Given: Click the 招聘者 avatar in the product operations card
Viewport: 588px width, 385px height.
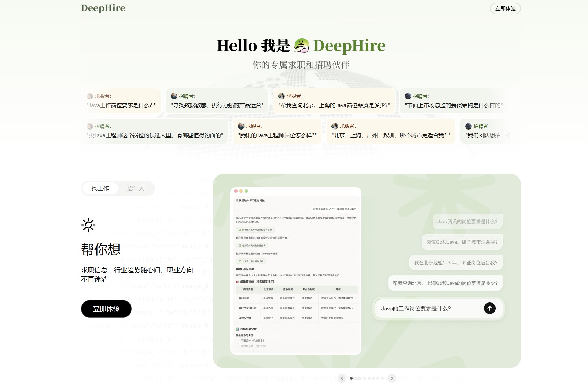Looking at the screenshot, I should [174, 96].
